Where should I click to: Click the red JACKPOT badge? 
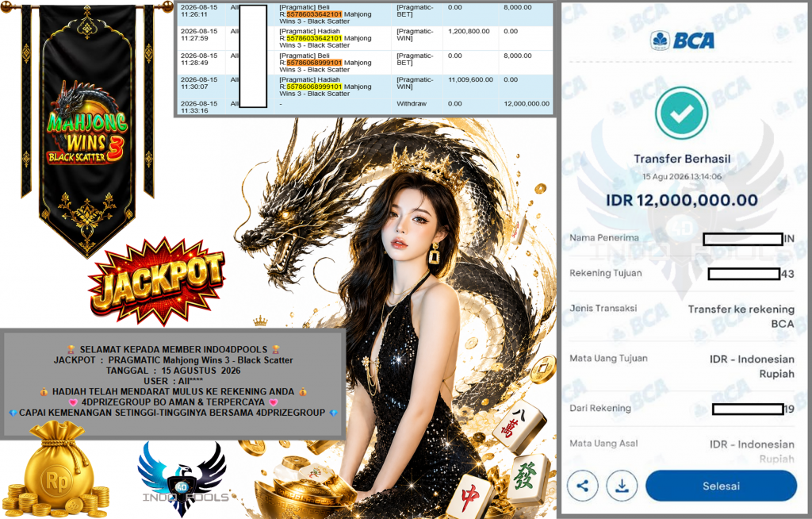coord(157,282)
